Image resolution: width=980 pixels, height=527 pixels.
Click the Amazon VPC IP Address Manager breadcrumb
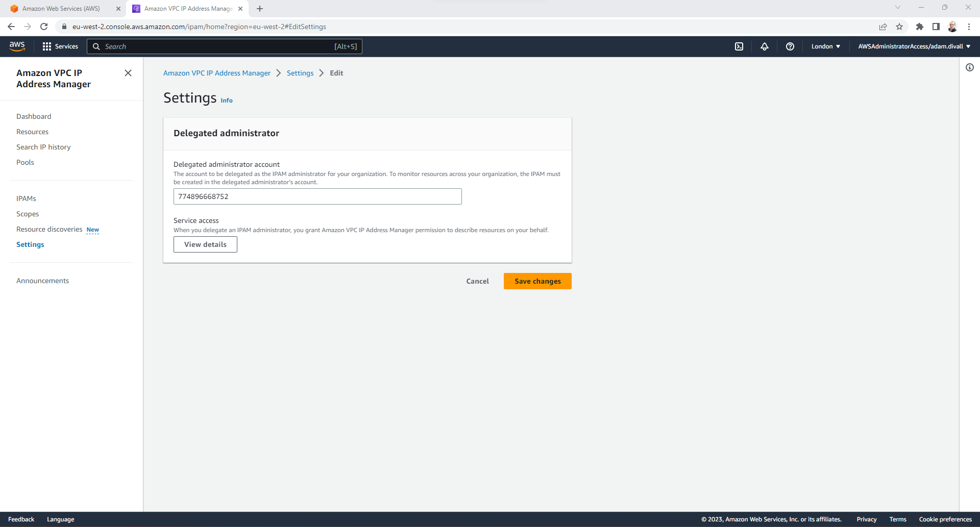point(217,73)
